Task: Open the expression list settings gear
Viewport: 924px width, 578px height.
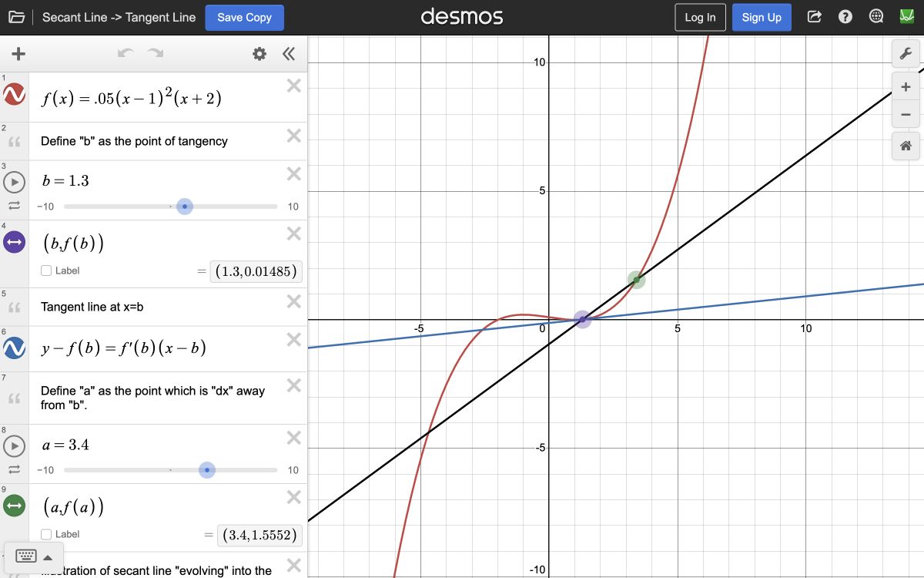Action: (259, 54)
